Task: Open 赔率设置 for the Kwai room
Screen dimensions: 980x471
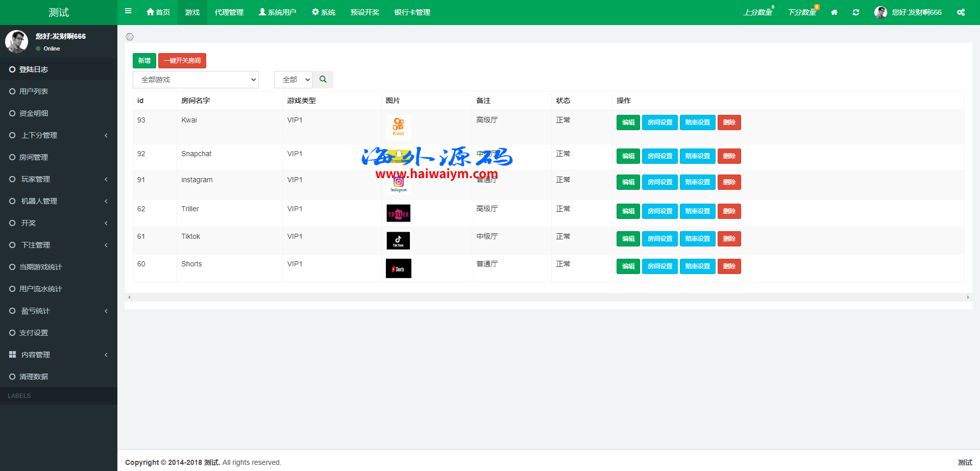Action: click(x=697, y=122)
